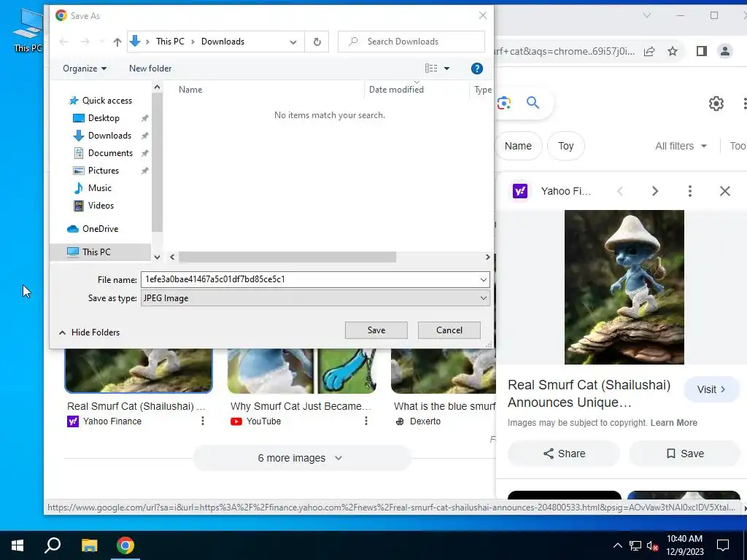
Task: Click the Visit button
Action: point(711,389)
